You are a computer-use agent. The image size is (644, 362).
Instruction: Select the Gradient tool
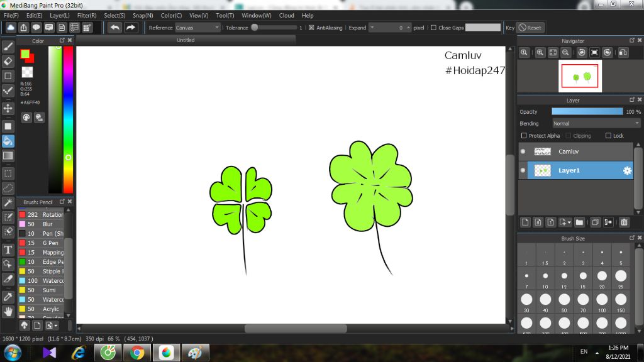(8, 156)
